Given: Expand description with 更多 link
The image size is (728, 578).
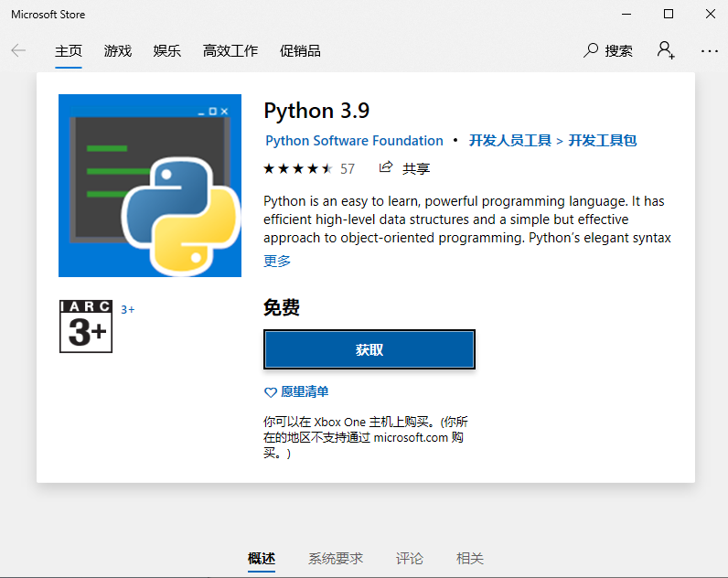Looking at the screenshot, I should click(x=277, y=261).
